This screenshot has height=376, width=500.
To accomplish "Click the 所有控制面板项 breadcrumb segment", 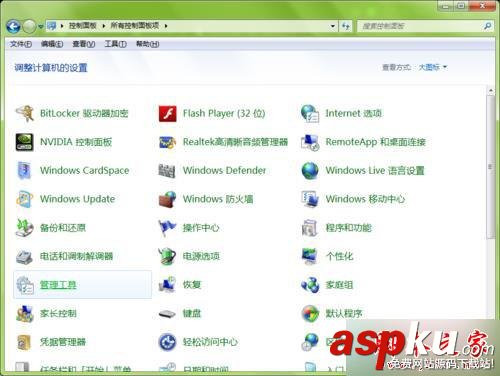I will [x=135, y=26].
